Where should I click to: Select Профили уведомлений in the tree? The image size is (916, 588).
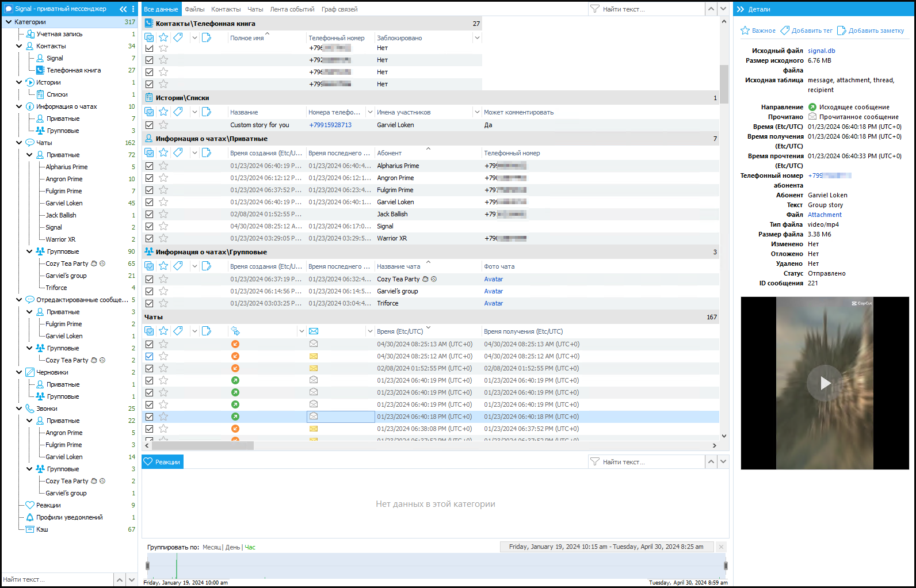pyautogui.click(x=70, y=517)
